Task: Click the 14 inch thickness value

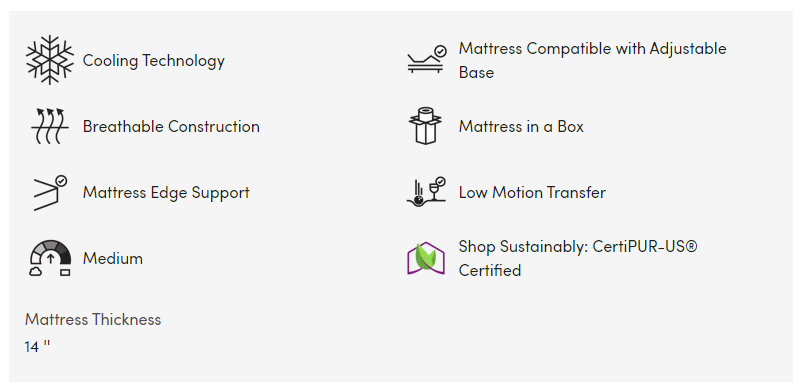Action: 37,346
